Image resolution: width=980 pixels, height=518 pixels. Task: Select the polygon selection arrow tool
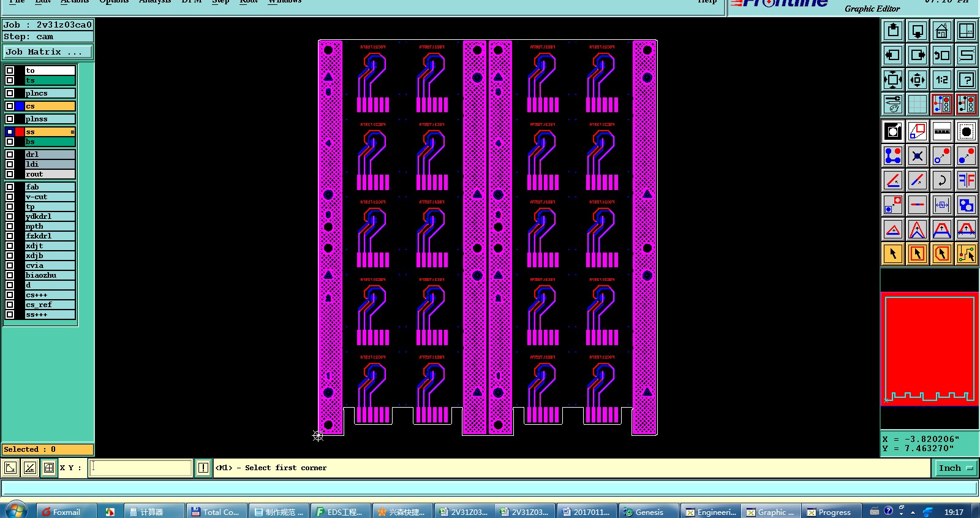[x=942, y=254]
